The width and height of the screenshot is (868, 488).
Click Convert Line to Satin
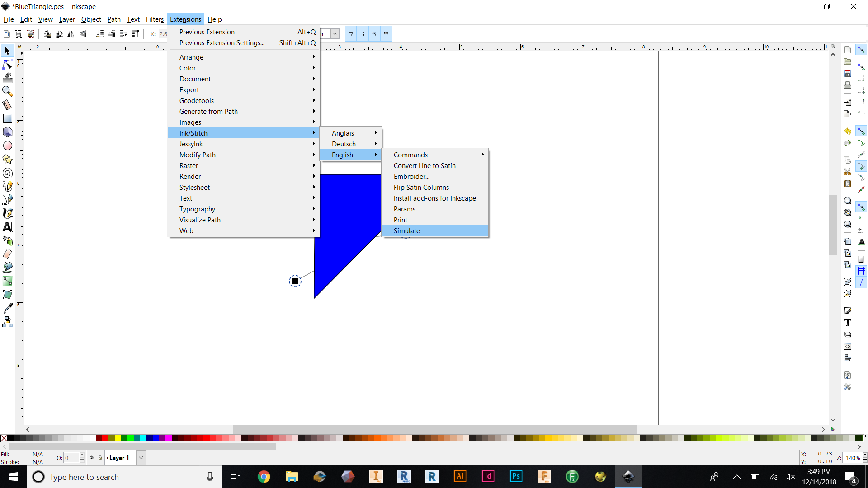(x=425, y=166)
